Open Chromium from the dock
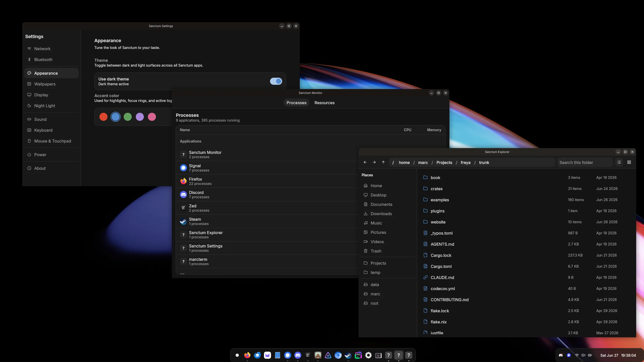The height and width of the screenshot is (362, 644). 338,355
